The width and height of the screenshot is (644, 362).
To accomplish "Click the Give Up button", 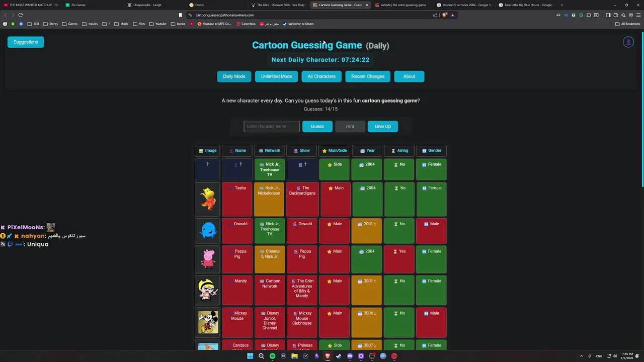I will (x=383, y=126).
